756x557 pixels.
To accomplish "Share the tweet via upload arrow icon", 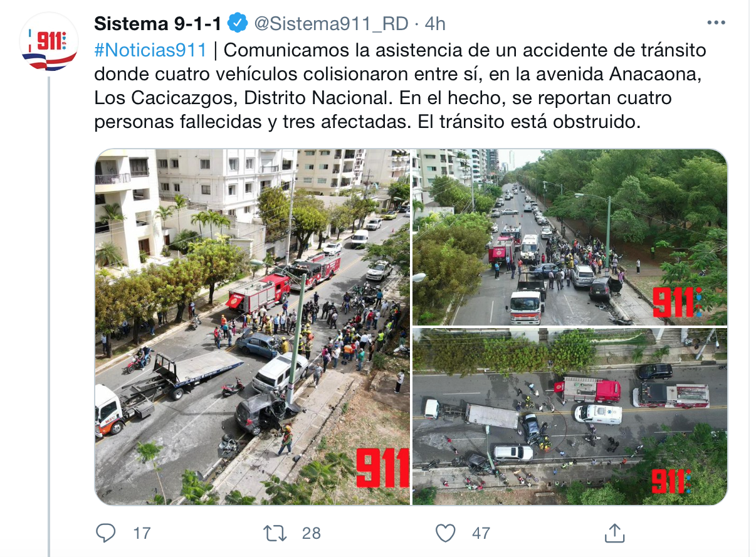I will pos(615,533).
